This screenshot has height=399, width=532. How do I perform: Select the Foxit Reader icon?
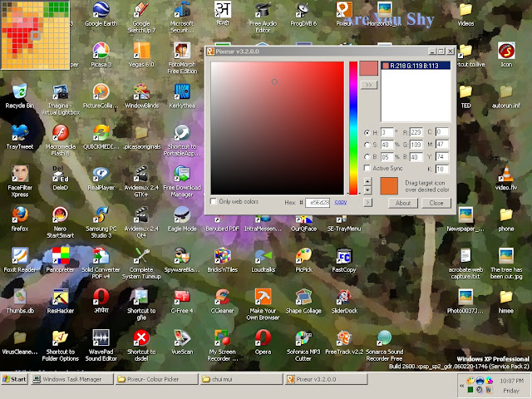tap(20, 260)
